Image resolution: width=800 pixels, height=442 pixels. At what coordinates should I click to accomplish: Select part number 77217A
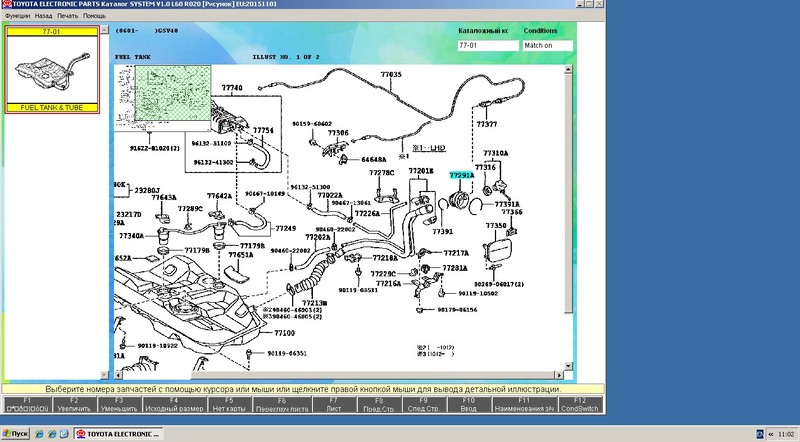click(456, 253)
